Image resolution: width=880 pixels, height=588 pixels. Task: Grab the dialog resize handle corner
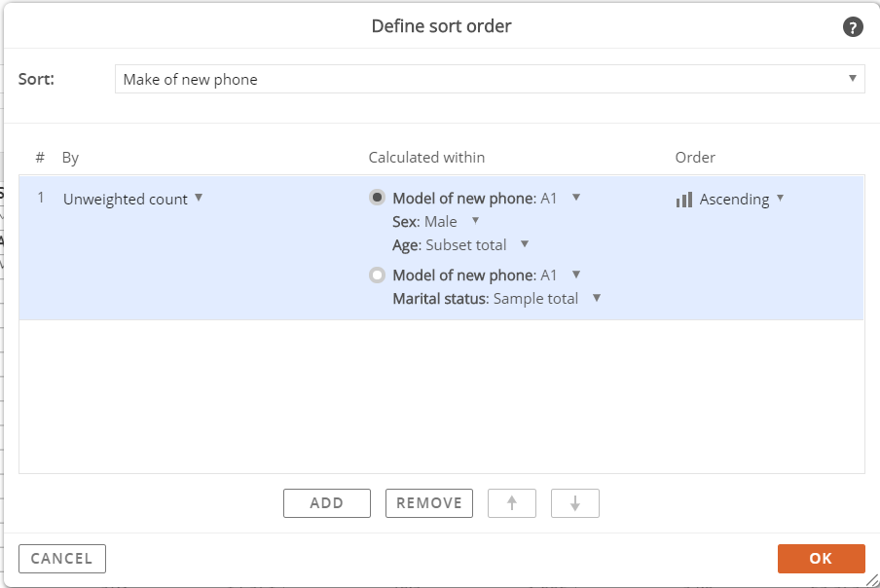pos(872,580)
